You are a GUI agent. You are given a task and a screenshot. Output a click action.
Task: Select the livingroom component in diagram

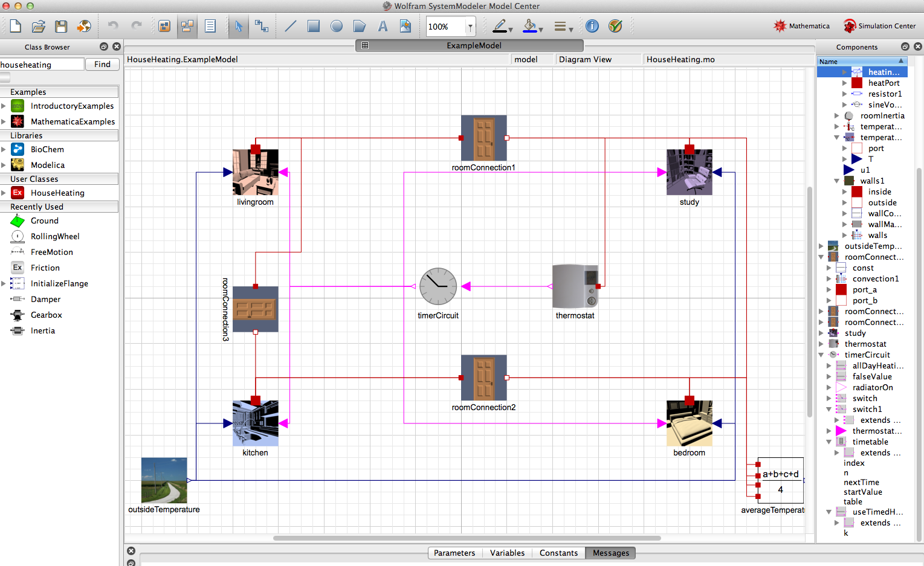coord(256,172)
